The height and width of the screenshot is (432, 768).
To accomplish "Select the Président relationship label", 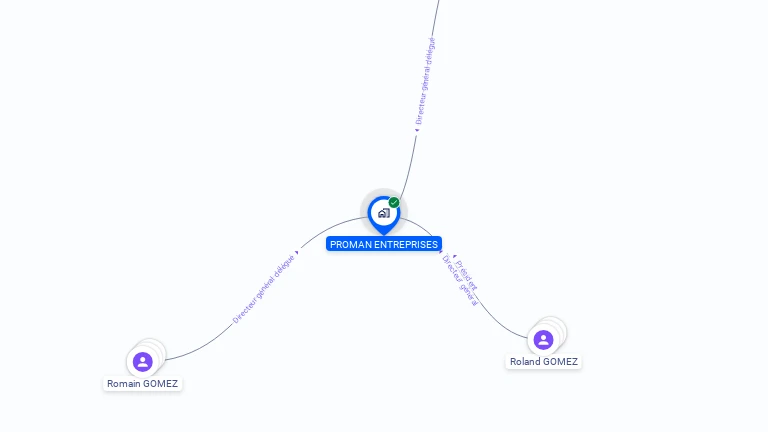I will tap(466, 275).
